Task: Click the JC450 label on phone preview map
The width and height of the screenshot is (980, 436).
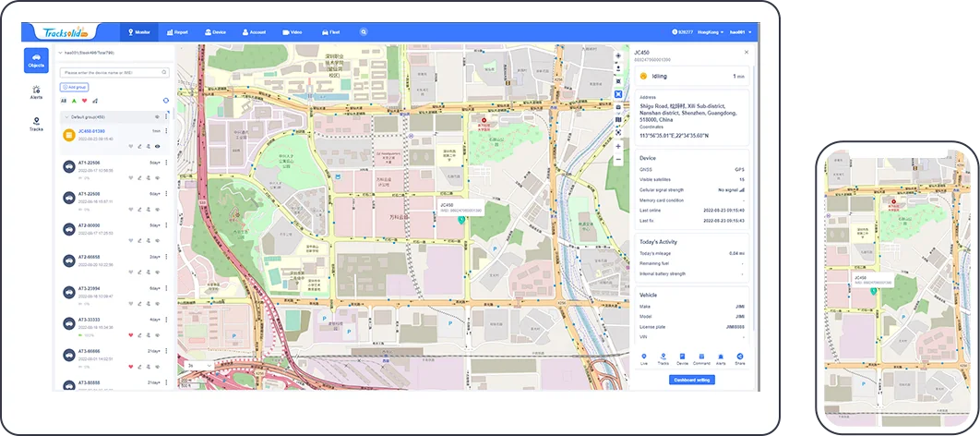Action: coord(861,278)
